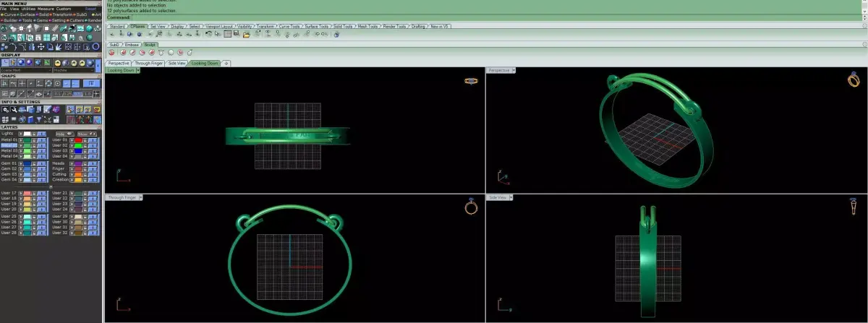
Task: Toggle the large blue snap button in Snaps panel
Action: (x=91, y=84)
